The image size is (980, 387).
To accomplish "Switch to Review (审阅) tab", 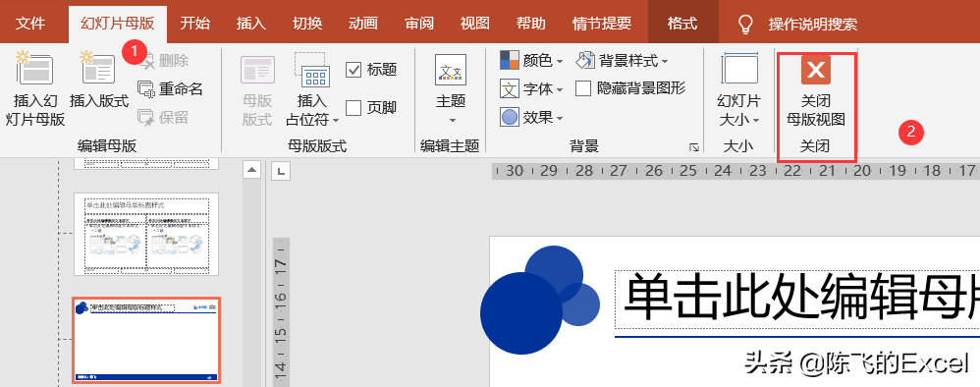I will (418, 24).
